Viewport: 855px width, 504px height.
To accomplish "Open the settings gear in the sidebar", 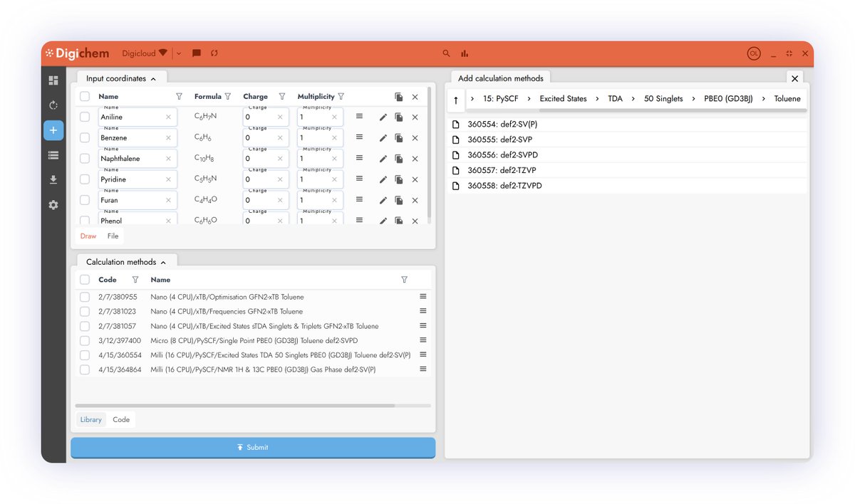I will [53, 205].
